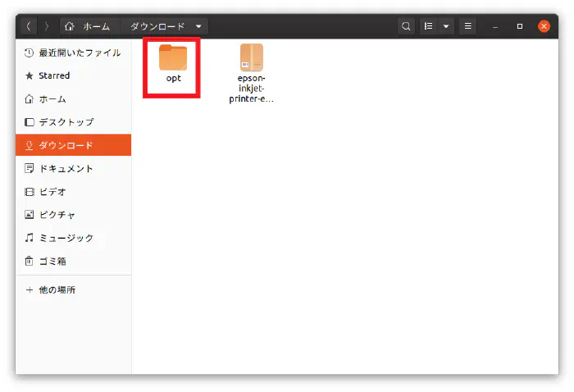Go to ホーム in sidebar
This screenshot has width=574, height=392.
click(52, 99)
